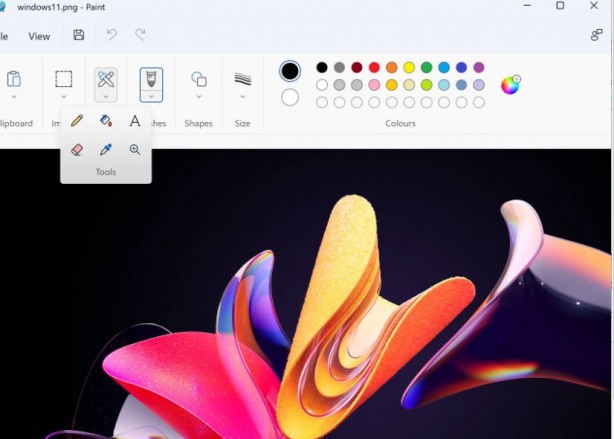This screenshot has width=614, height=439.
Task: Pick the lime green palette swatch
Action: pos(426,85)
